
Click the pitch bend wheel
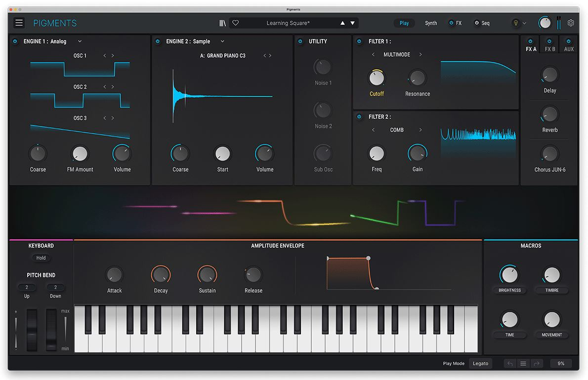click(32, 330)
